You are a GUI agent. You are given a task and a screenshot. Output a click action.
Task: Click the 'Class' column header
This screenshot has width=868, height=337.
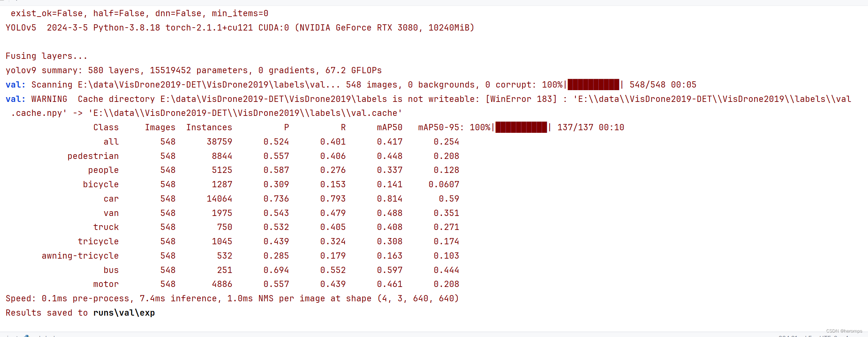(106, 127)
